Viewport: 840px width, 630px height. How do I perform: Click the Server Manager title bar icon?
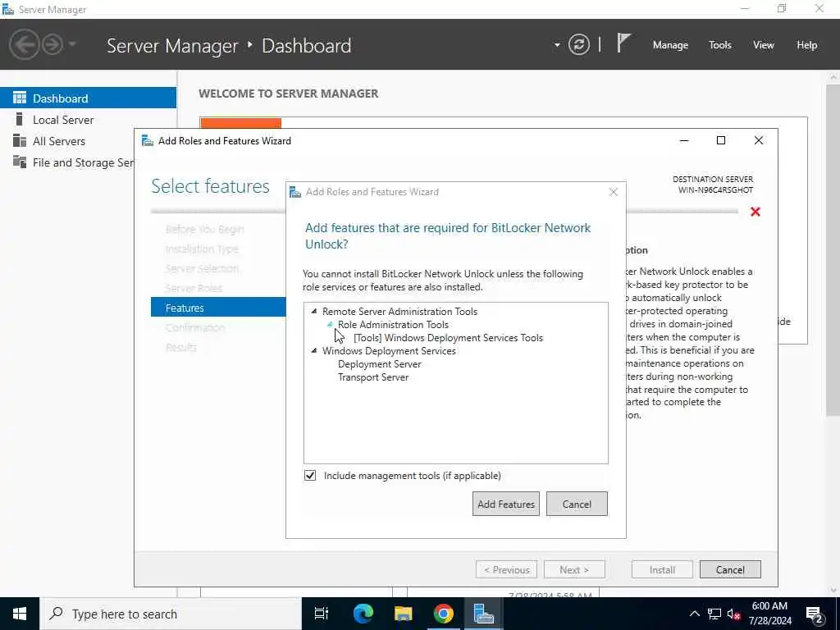pos(8,9)
